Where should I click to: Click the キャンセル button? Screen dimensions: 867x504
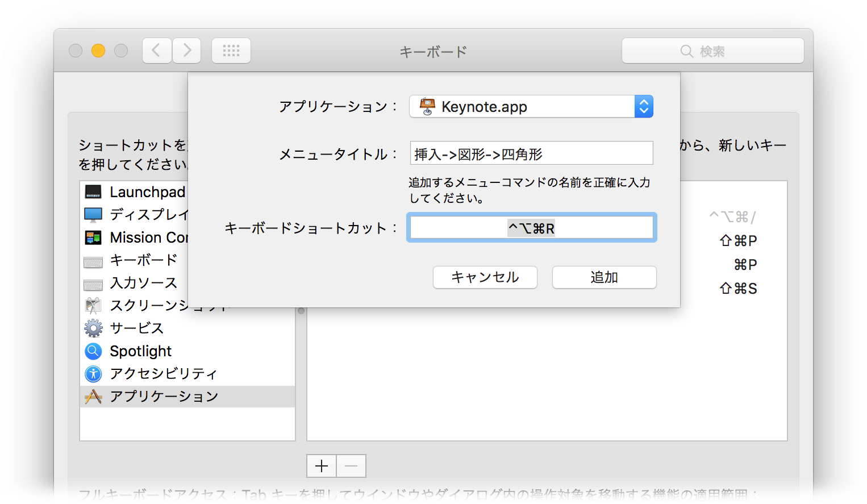point(485,277)
